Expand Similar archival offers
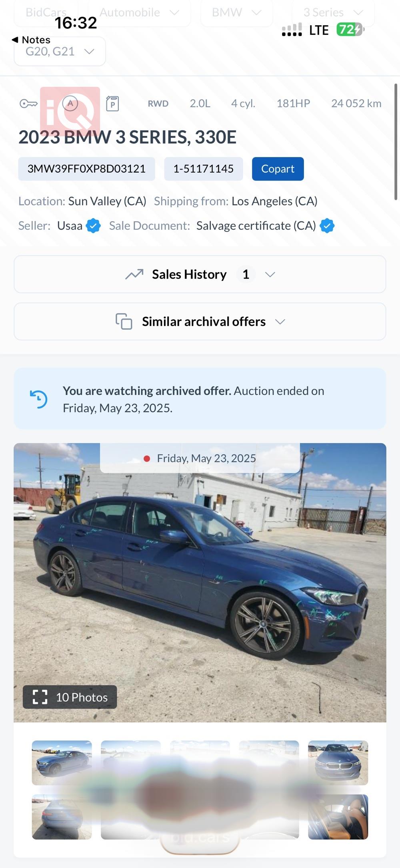Image resolution: width=400 pixels, height=868 pixels. (x=200, y=322)
